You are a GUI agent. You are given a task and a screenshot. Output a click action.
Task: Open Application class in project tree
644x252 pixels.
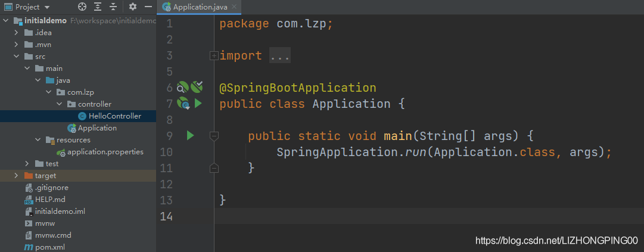[x=97, y=128]
